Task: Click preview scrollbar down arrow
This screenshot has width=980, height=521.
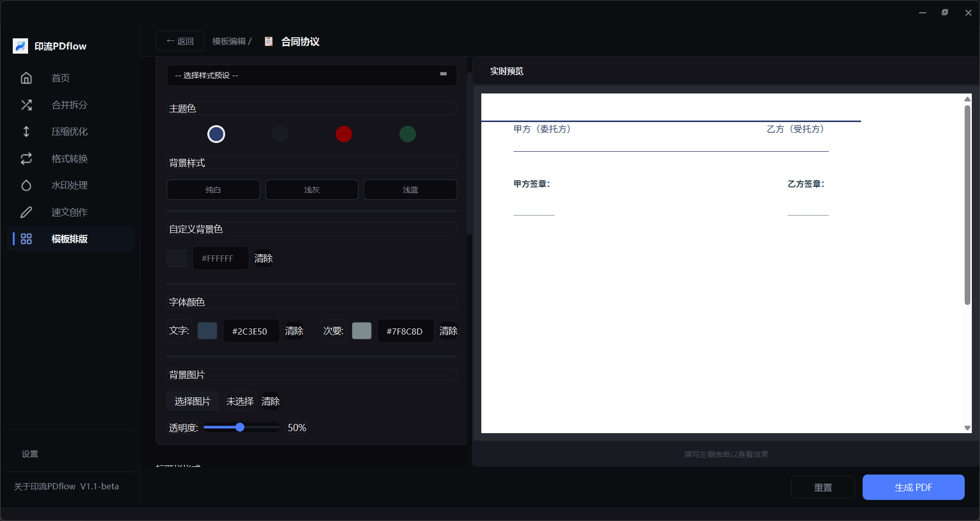Action: [967, 428]
